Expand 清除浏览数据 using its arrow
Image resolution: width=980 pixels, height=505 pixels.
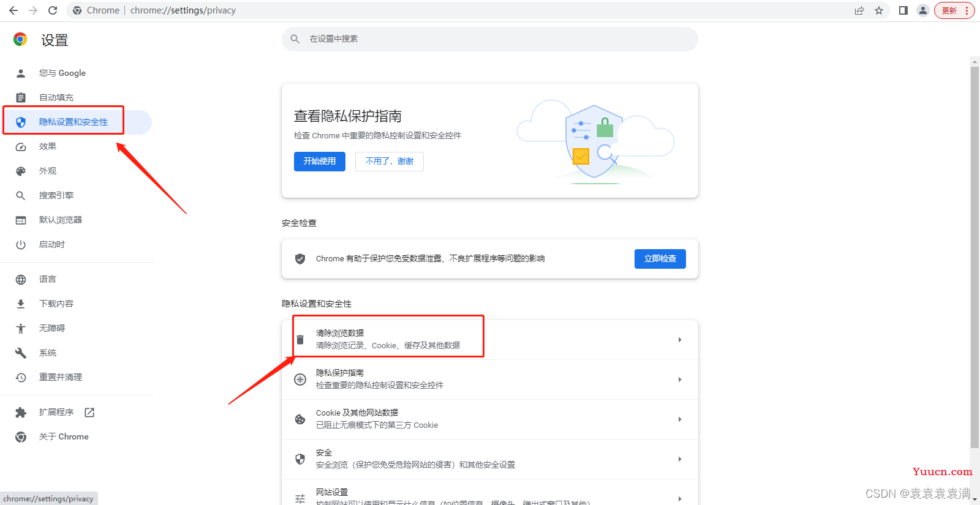coord(680,340)
